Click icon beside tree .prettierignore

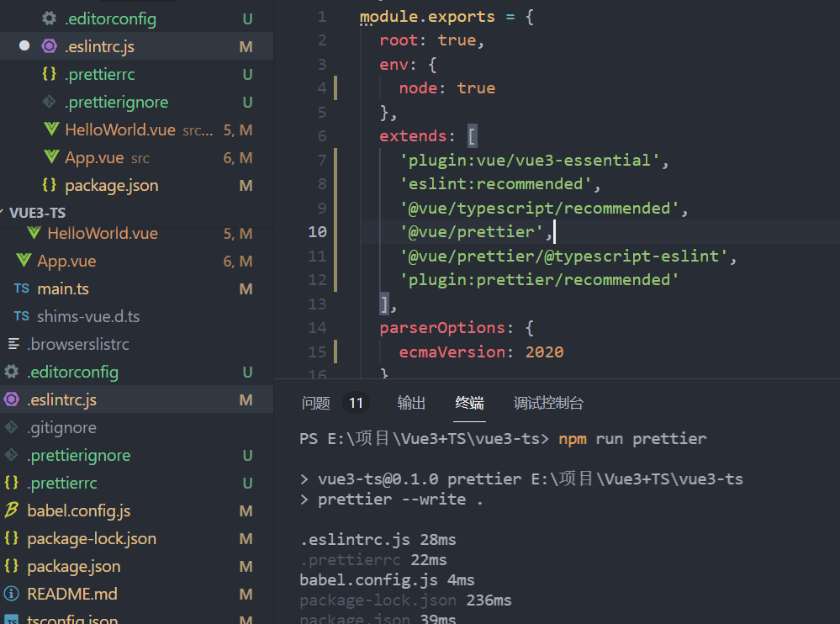[x=11, y=455]
